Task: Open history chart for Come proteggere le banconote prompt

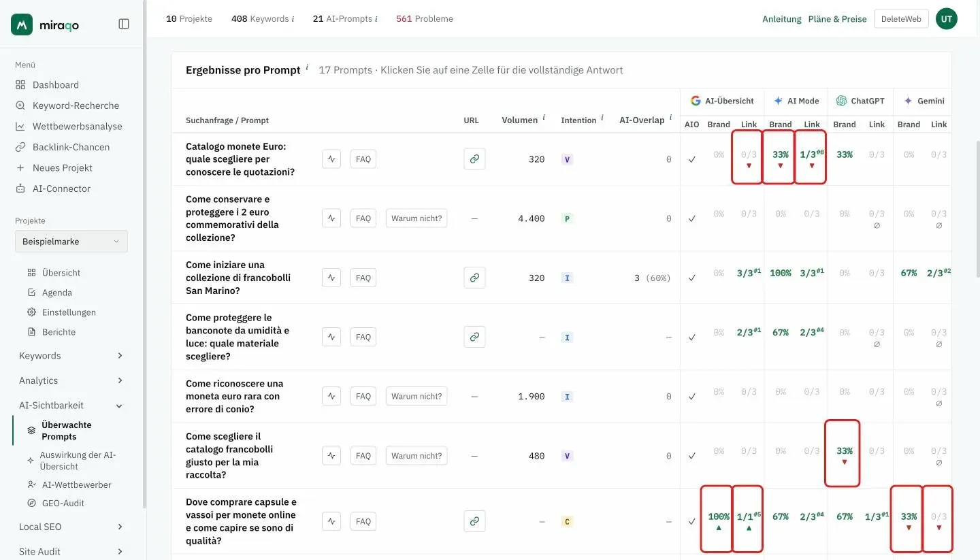Action: [331, 337]
